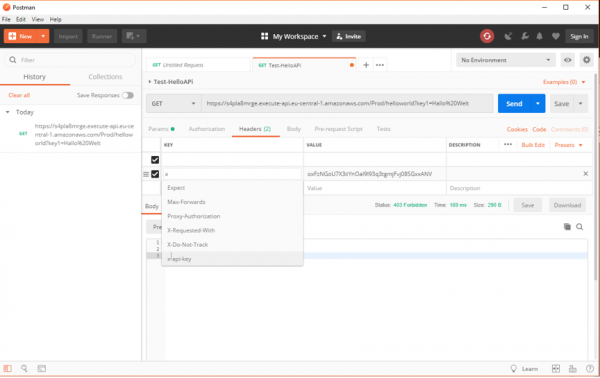Viewport: 600px width, 378px height.
Task: Open settings wrench icon in header
Action: [525, 36]
